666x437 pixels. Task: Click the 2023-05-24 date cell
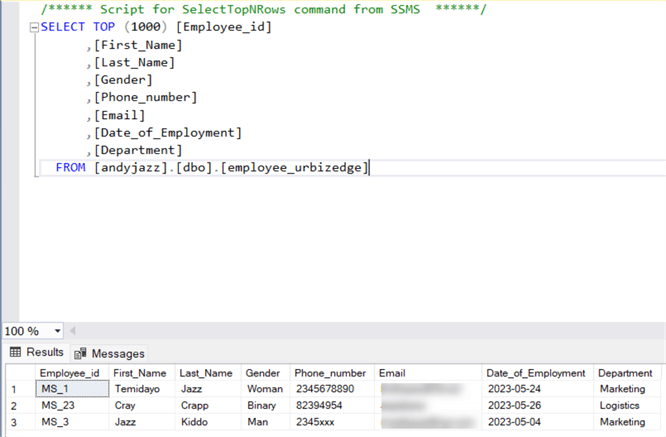pyautogui.click(x=538, y=389)
